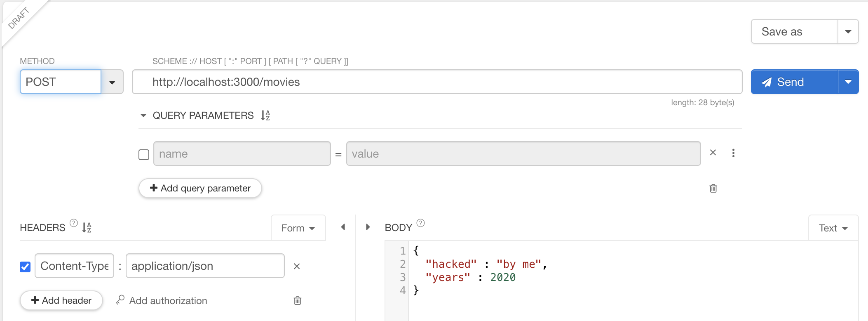Sort query parameters alphabetically icon
Viewport: 868px width, 321px height.
pyautogui.click(x=265, y=116)
